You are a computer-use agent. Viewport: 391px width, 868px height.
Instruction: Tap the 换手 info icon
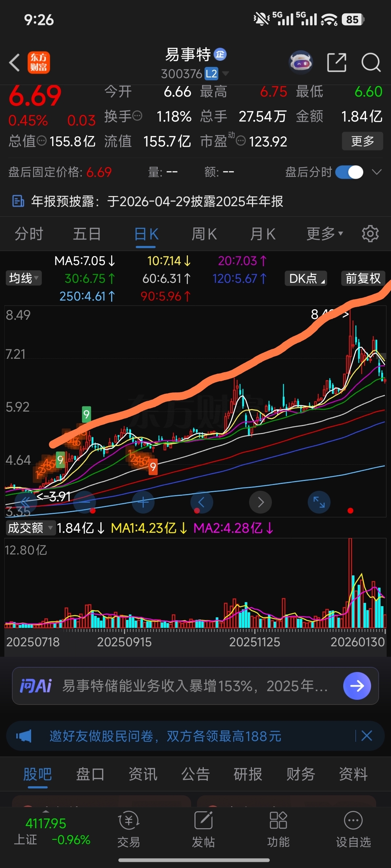[137, 116]
